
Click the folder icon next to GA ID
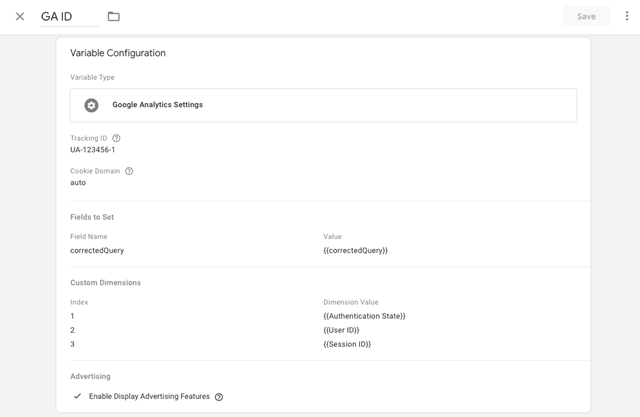click(113, 16)
